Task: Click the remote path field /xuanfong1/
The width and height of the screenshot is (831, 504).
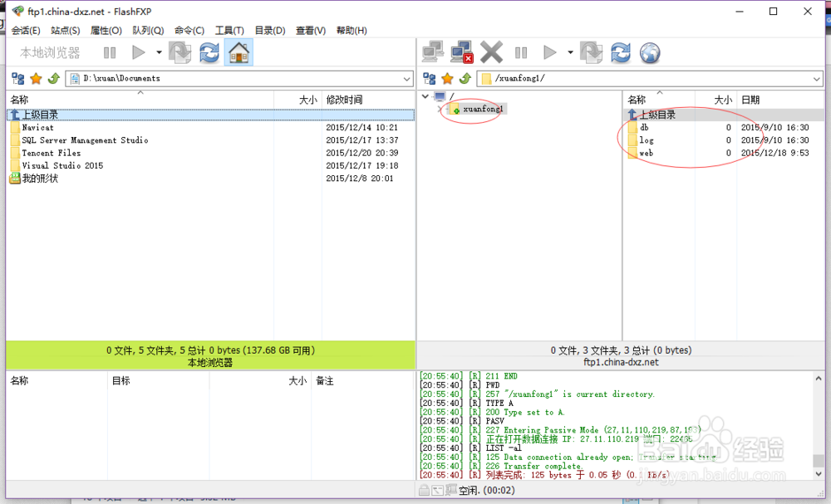Action: [x=650, y=79]
